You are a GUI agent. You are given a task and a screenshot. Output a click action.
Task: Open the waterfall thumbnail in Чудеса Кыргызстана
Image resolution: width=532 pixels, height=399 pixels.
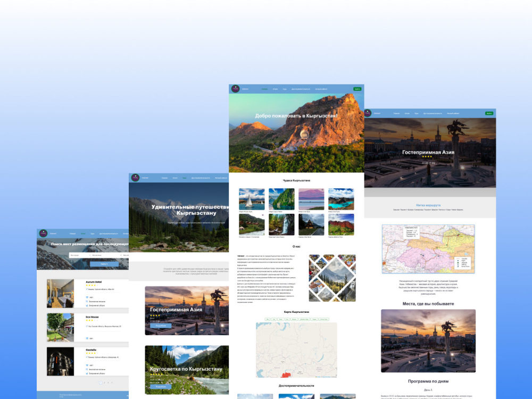pyautogui.click(x=281, y=225)
